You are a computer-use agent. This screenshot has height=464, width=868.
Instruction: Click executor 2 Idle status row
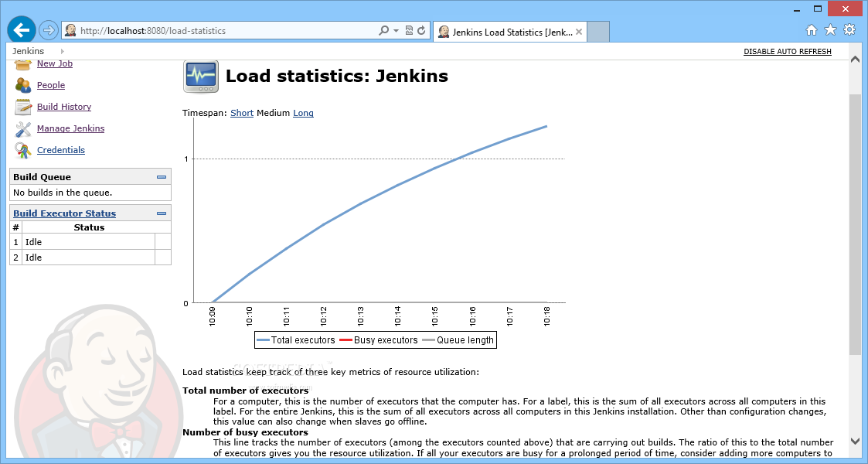90,258
